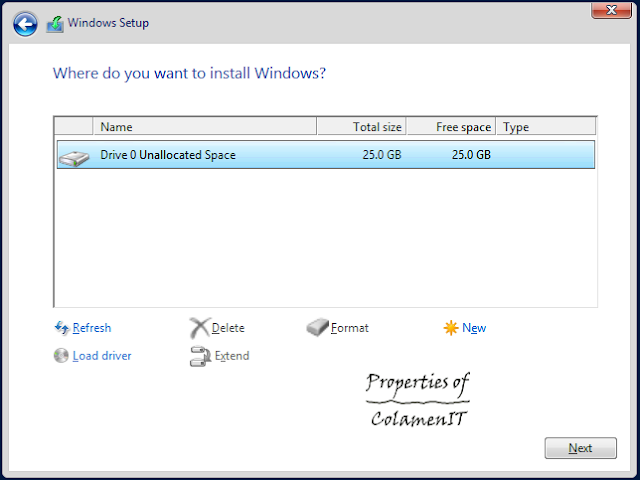Go back using the blue arrow button

(25, 24)
